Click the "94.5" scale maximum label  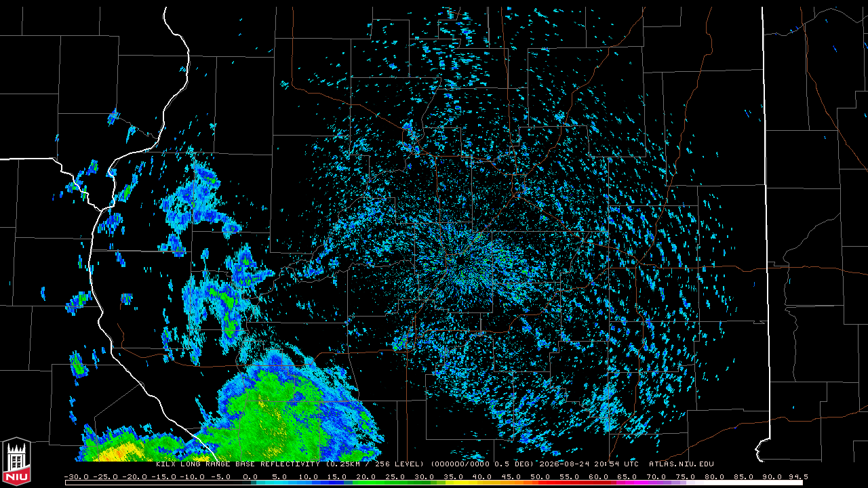(797, 476)
